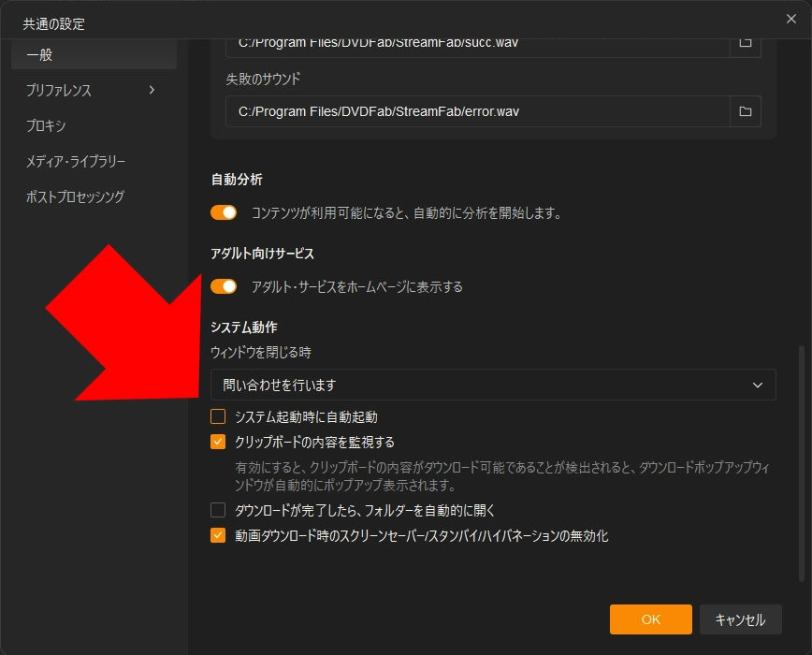Open the folder browser for the success sound
812x655 pixels.
(746, 42)
